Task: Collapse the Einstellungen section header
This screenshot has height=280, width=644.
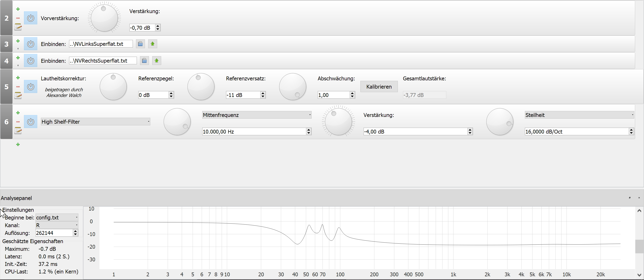Action: [x=18, y=210]
